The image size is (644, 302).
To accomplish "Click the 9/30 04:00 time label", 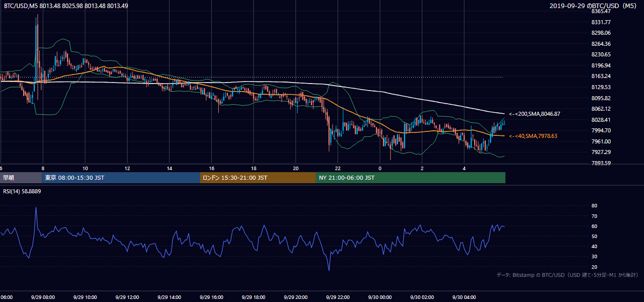I will click(x=464, y=297).
